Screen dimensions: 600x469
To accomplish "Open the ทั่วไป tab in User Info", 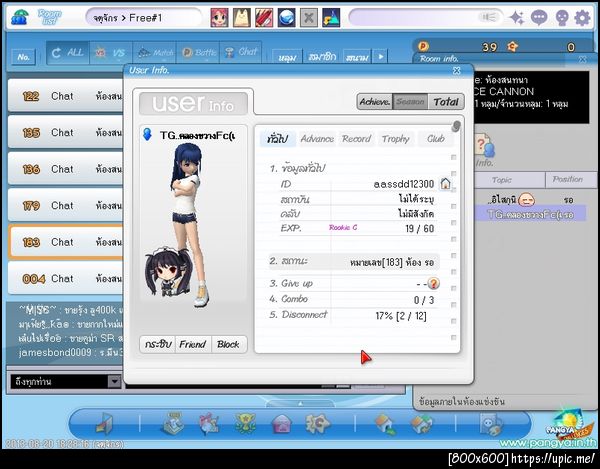I will [x=277, y=139].
